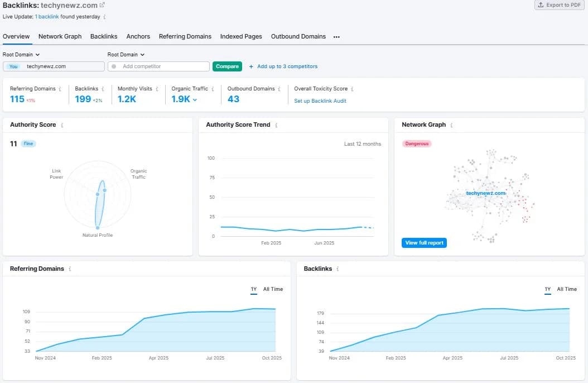Image resolution: width=588 pixels, height=383 pixels.
Task: Click View full report button
Action: coord(424,243)
